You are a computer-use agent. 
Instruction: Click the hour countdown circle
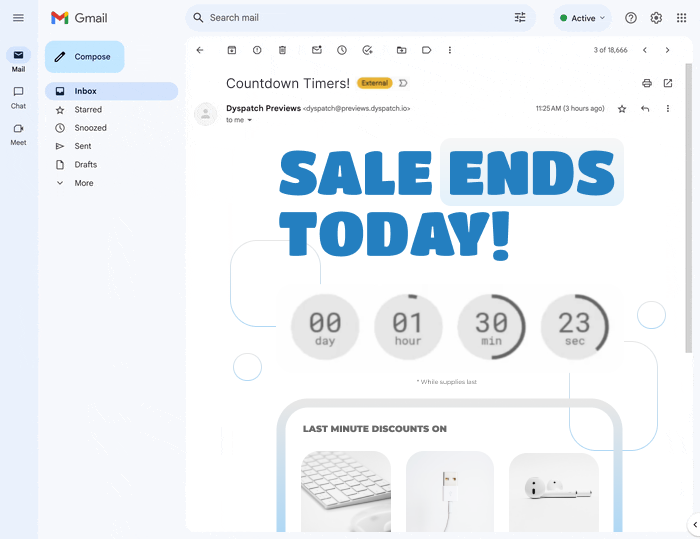(x=408, y=326)
